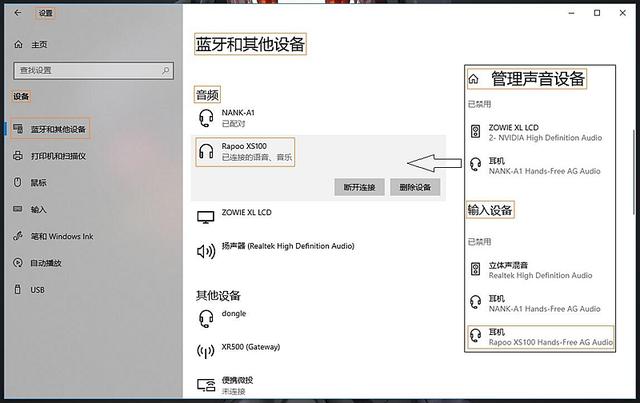Click the 删除设备 button
The height and width of the screenshot is (403, 640).
415,187
